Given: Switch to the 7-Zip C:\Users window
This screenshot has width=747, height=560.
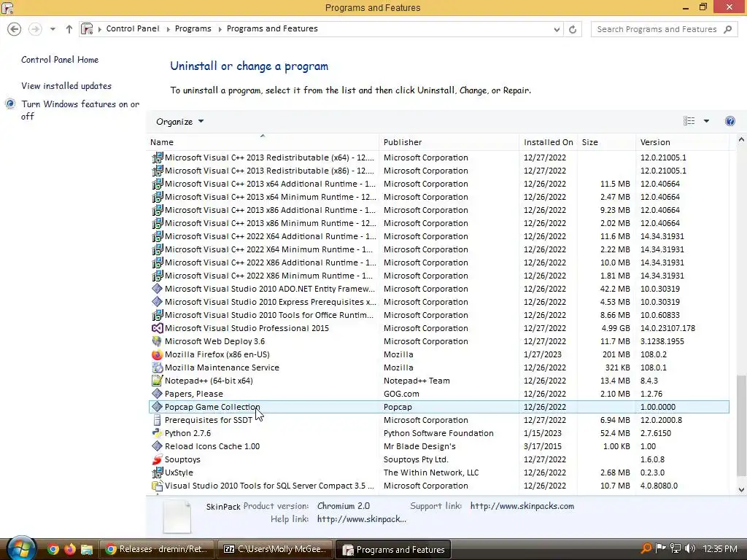Looking at the screenshot, I should pos(275,550).
